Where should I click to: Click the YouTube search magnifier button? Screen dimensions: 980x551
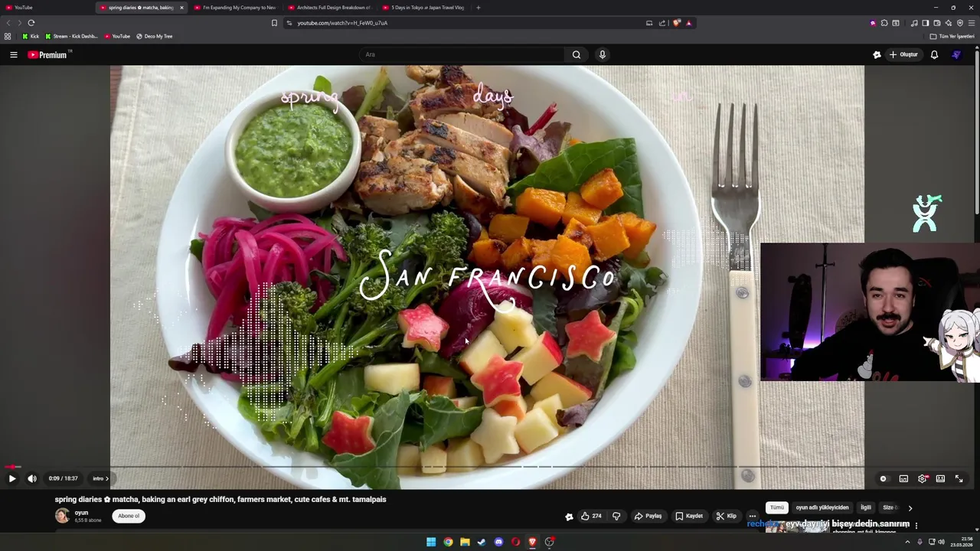577,54
